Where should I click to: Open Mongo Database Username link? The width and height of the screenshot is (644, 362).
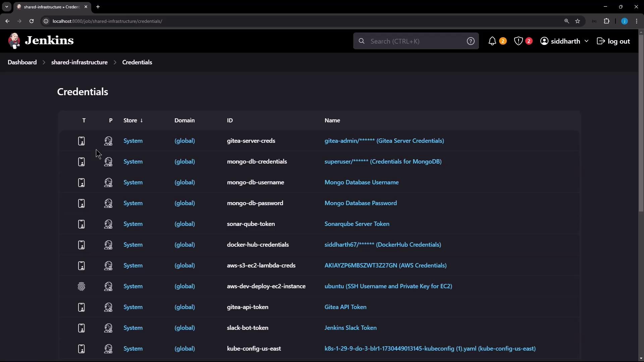coord(362,182)
